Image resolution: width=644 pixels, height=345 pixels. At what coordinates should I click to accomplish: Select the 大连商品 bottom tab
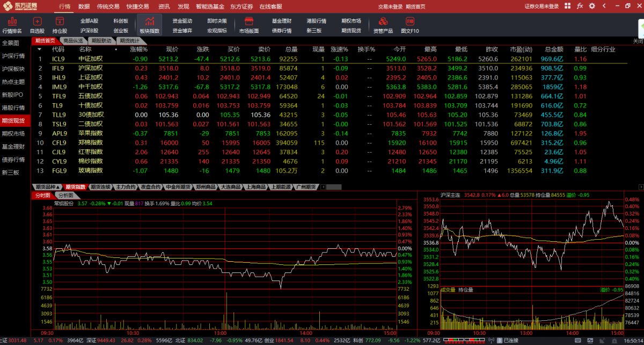click(x=230, y=187)
